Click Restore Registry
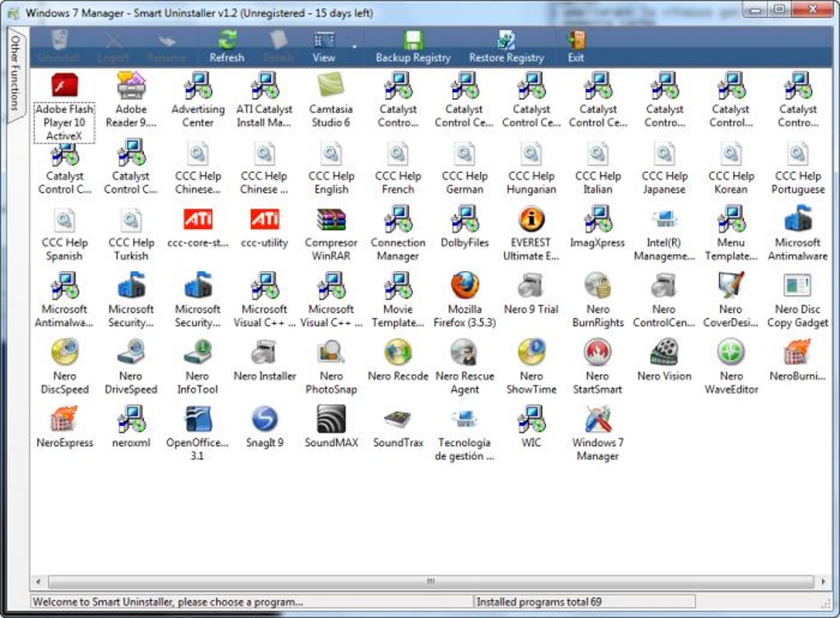The image size is (840, 618). coord(505,45)
